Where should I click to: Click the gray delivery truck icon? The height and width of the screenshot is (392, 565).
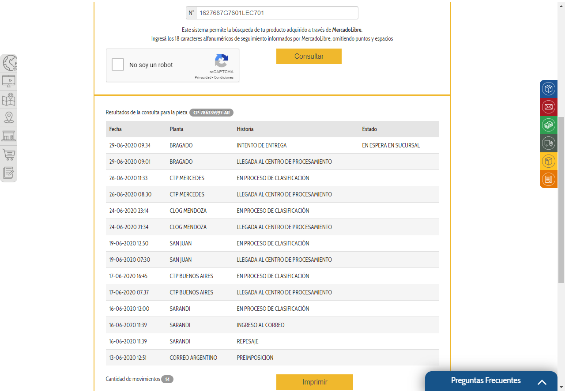548,143
